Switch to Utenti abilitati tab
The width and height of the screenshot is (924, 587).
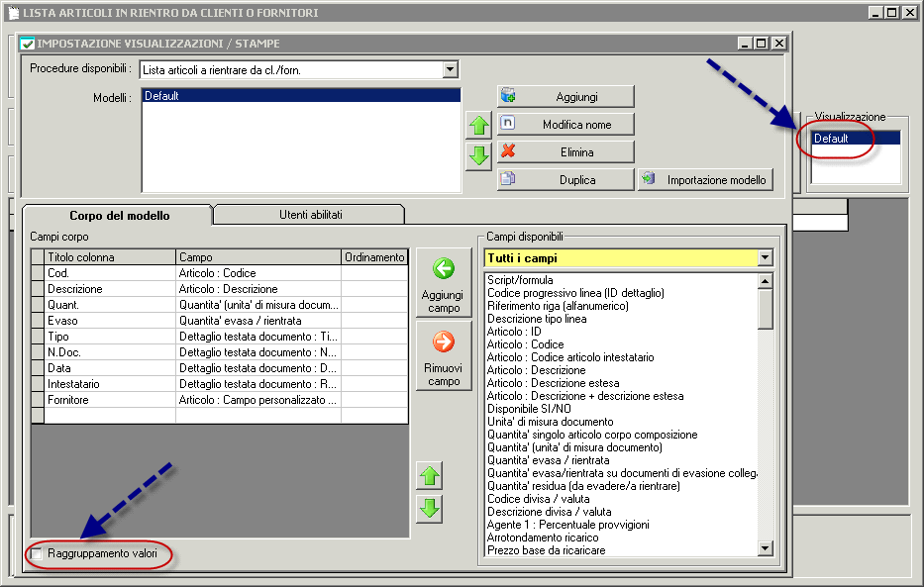(x=311, y=215)
